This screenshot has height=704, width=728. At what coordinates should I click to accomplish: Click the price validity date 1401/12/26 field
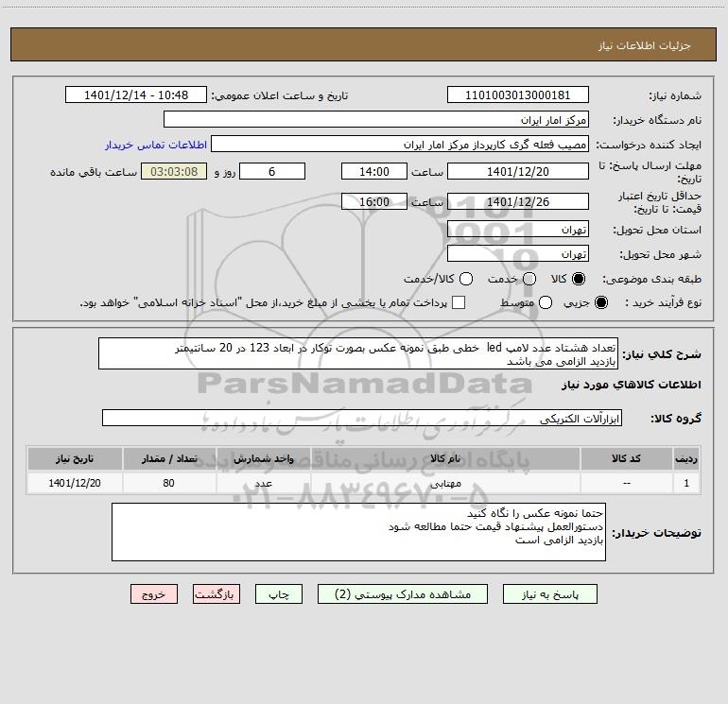coord(518,201)
